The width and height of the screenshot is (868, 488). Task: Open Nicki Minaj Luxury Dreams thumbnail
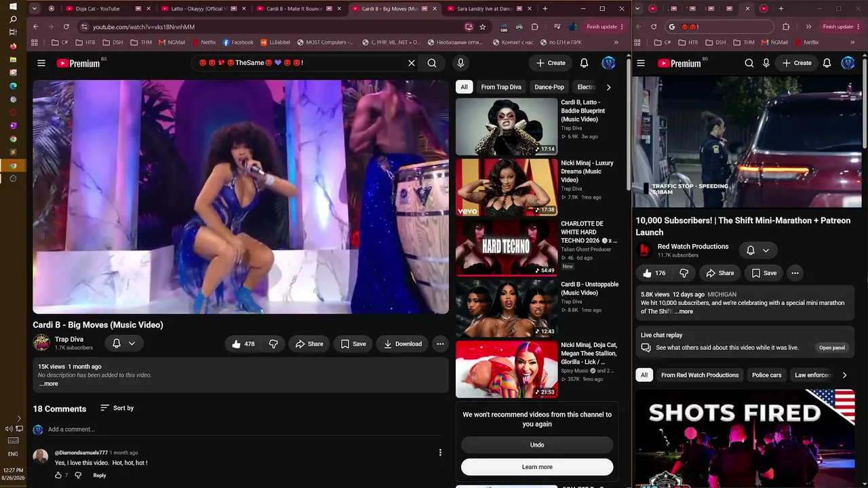507,187
